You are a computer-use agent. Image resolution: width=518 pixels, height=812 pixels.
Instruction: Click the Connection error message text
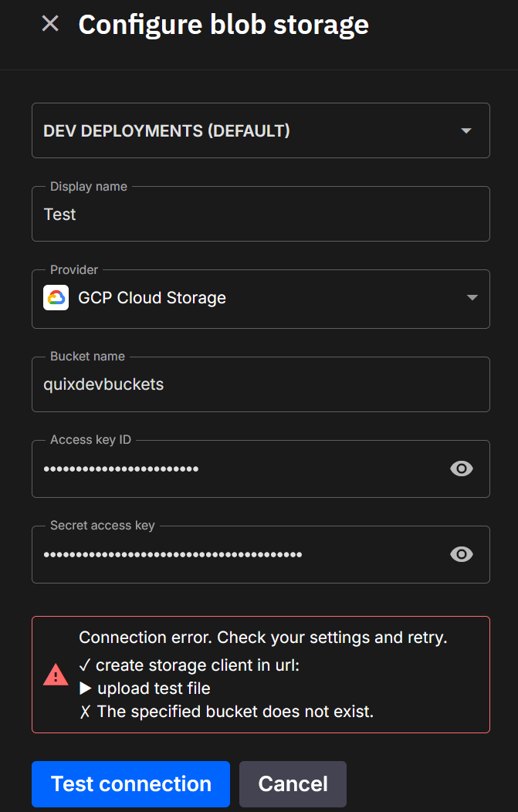[x=263, y=638]
